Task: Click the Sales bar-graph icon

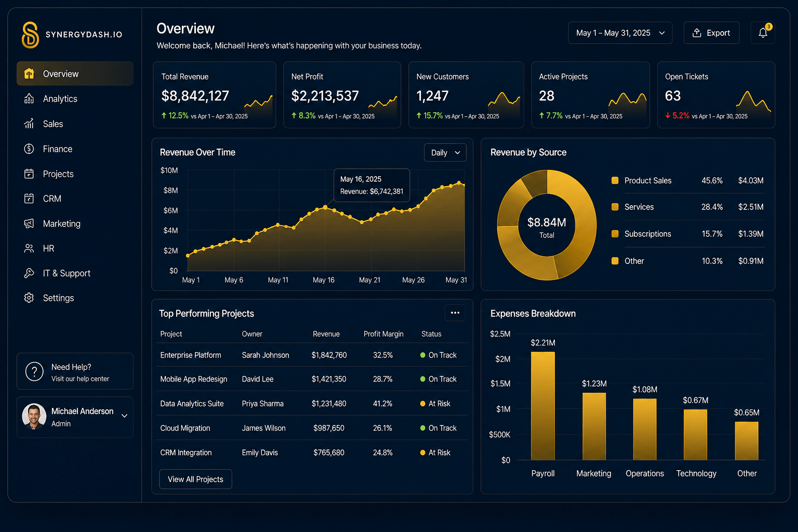Action: pyautogui.click(x=29, y=124)
